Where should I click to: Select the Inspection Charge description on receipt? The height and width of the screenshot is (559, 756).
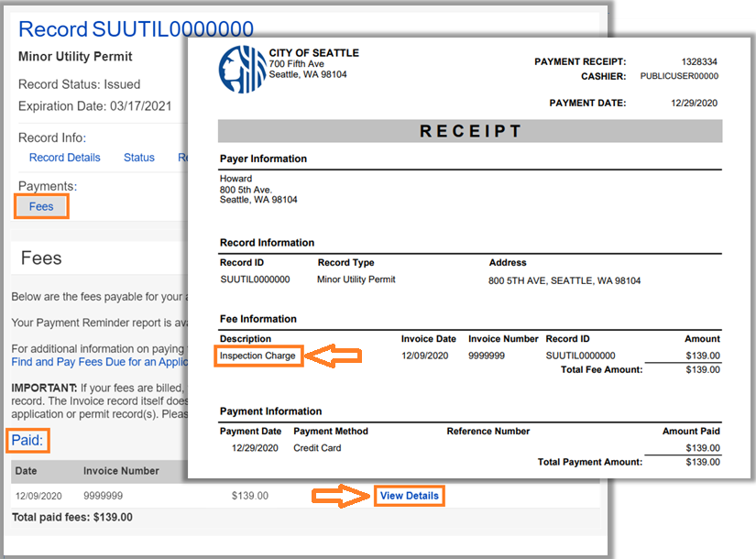[257, 356]
